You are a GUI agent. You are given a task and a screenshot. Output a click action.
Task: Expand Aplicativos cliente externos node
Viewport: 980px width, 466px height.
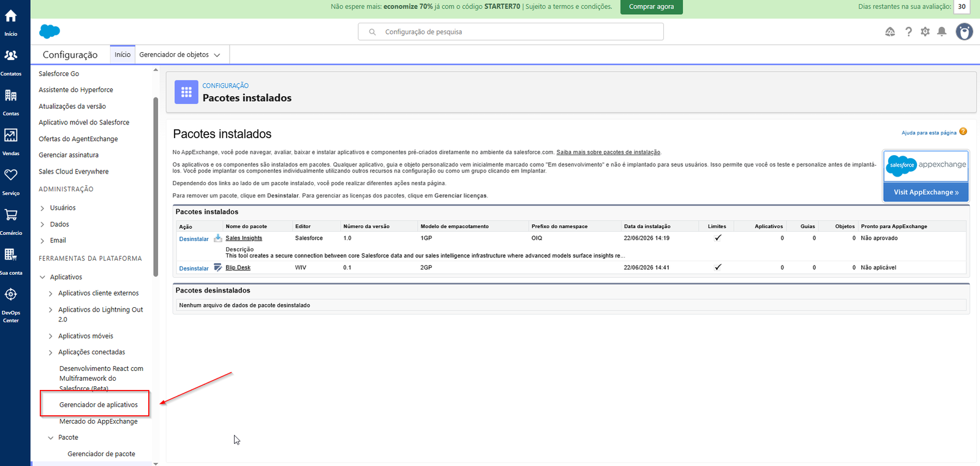tap(50, 293)
